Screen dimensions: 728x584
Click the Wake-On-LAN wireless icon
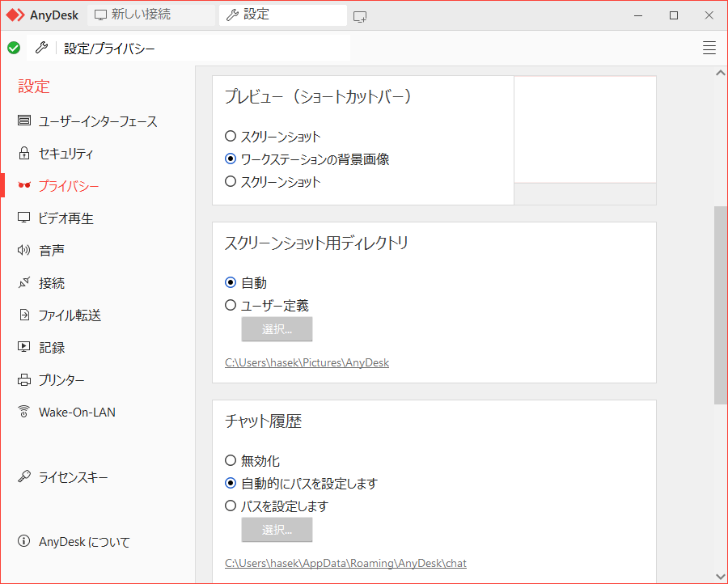click(x=23, y=411)
